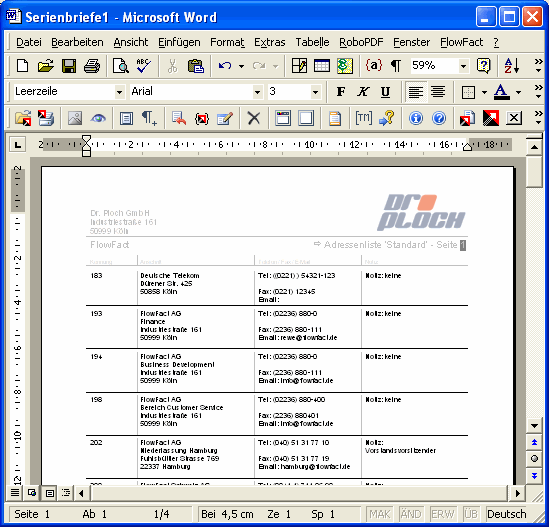Viewport: 549px width, 527px height.
Task: Click the right indent marker on ruler
Action: tap(467, 147)
